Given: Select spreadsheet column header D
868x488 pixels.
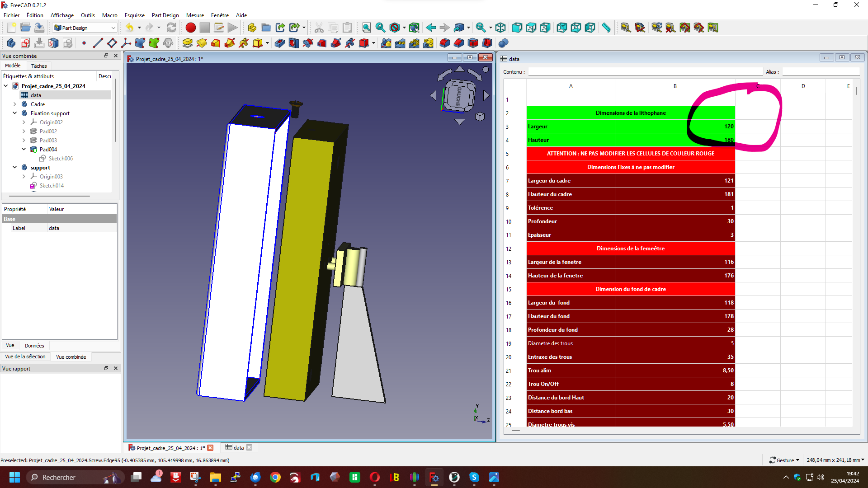Looking at the screenshot, I should tap(803, 86).
